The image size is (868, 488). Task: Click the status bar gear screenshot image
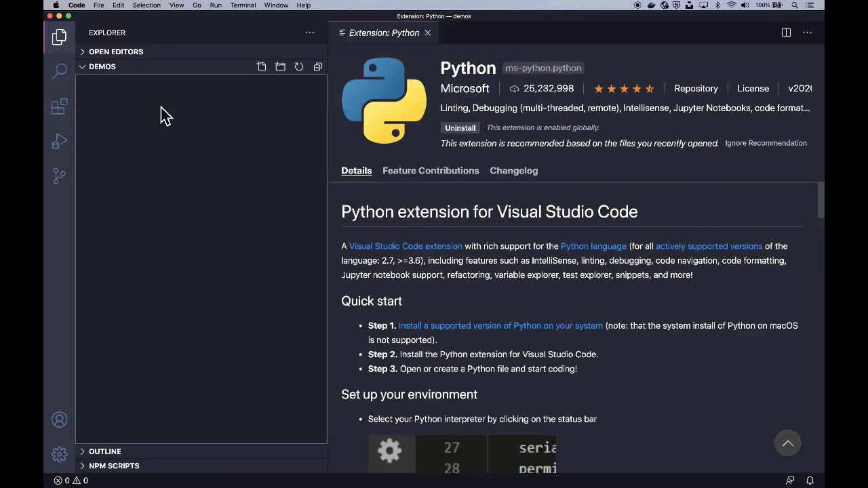(x=462, y=454)
